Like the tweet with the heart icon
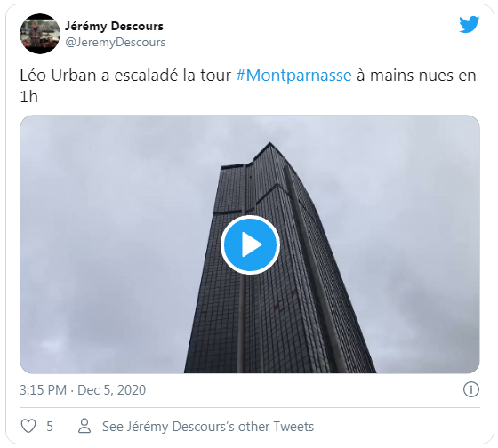Viewport: 498px width, 448px height. [x=28, y=426]
